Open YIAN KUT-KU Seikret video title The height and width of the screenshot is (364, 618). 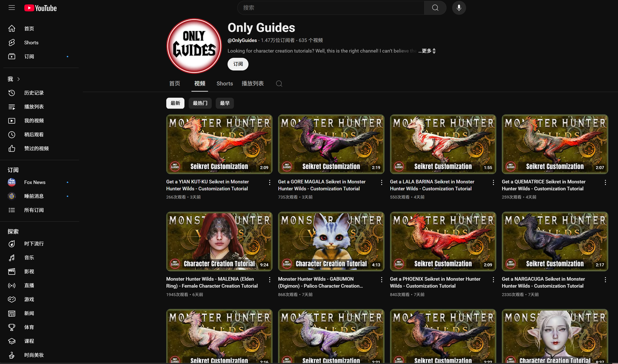(207, 185)
